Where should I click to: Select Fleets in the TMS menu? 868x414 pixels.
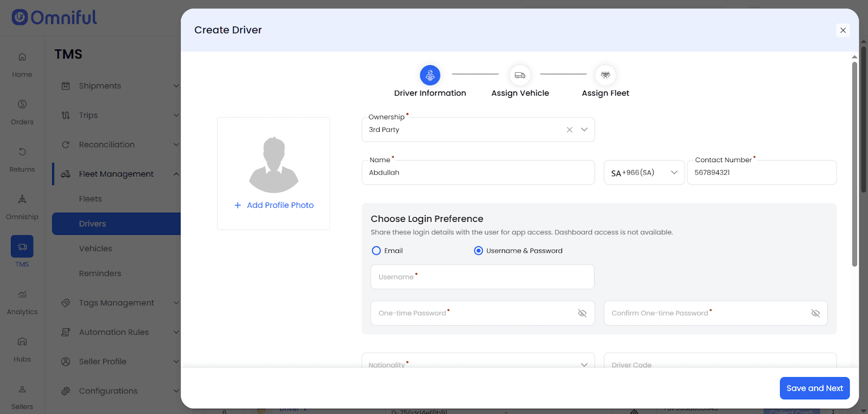pyautogui.click(x=91, y=199)
